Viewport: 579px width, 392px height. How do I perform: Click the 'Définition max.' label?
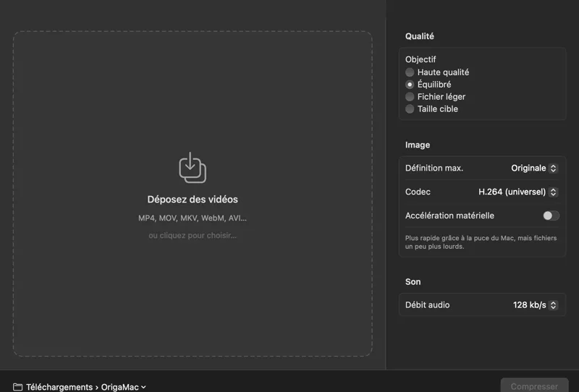click(x=434, y=168)
